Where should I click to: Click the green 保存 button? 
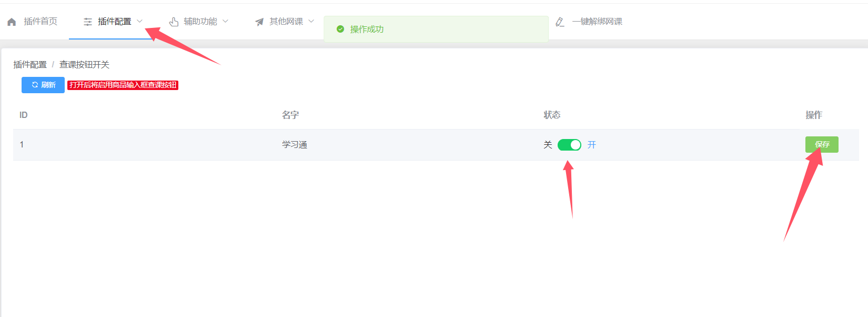click(x=822, y=144)
